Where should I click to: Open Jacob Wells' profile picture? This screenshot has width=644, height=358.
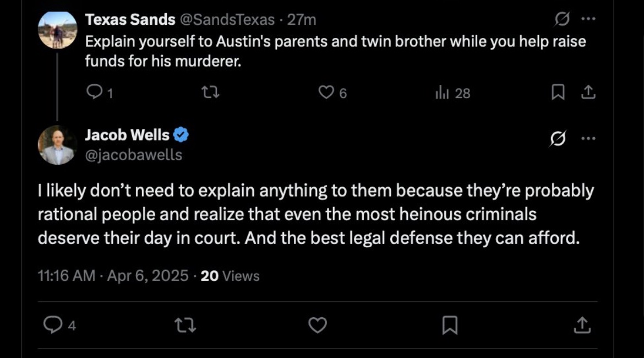(x=57, y=145)
